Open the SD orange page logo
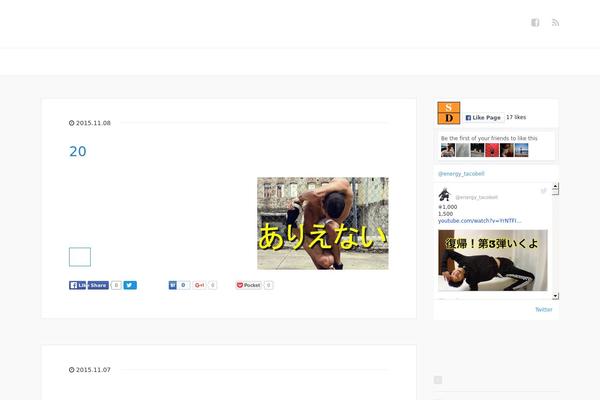 [x=449, y=113]
